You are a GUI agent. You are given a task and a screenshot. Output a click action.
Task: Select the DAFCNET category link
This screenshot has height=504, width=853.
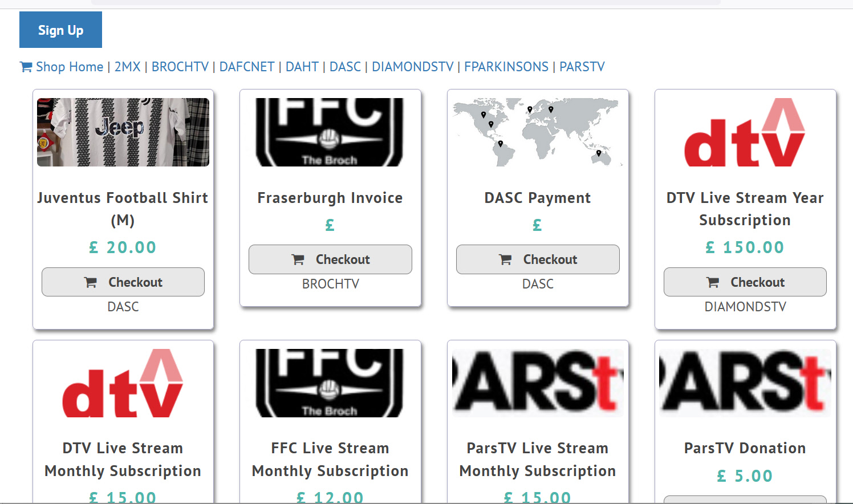click(x=247, y=67)
